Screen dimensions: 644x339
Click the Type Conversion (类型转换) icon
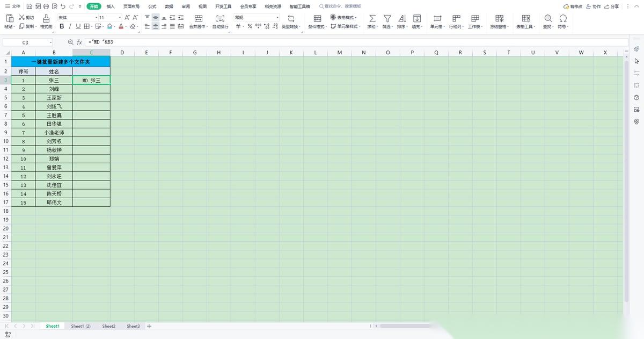click(x=291, y=18)
